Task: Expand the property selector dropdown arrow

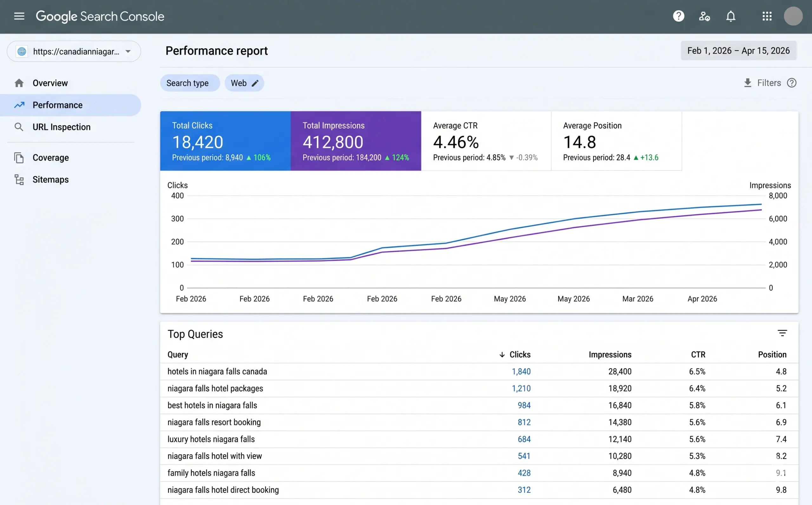Action: 128,51
